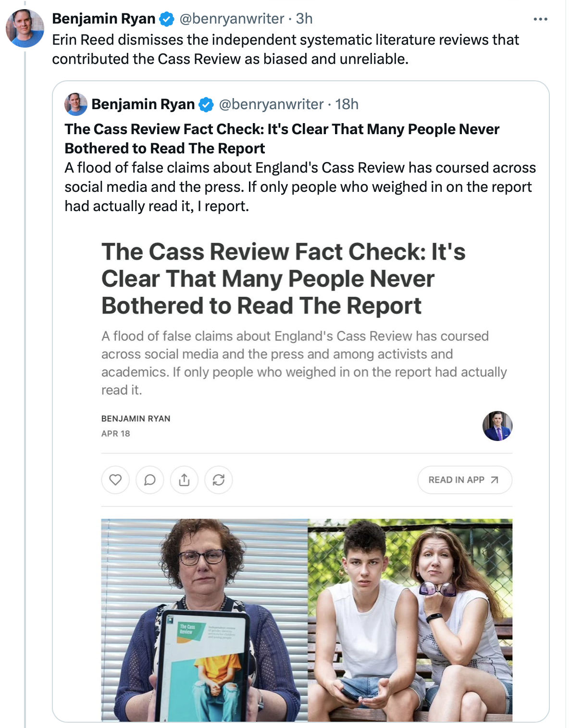Click the 18h timestamp in quoted tweet
Screen dimensions: 571x728
[x=347, y=104]
